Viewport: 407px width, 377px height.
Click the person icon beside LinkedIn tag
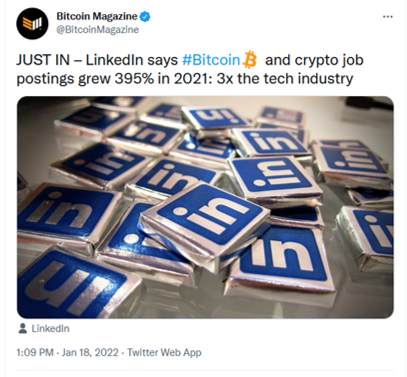click(x=23, y=328)
